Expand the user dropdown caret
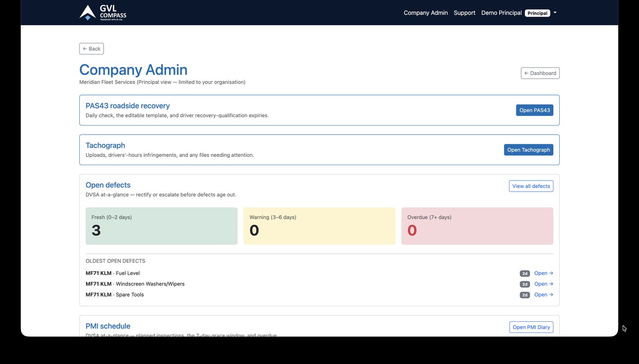Screen dimensions: 639x364 (555, 13)
